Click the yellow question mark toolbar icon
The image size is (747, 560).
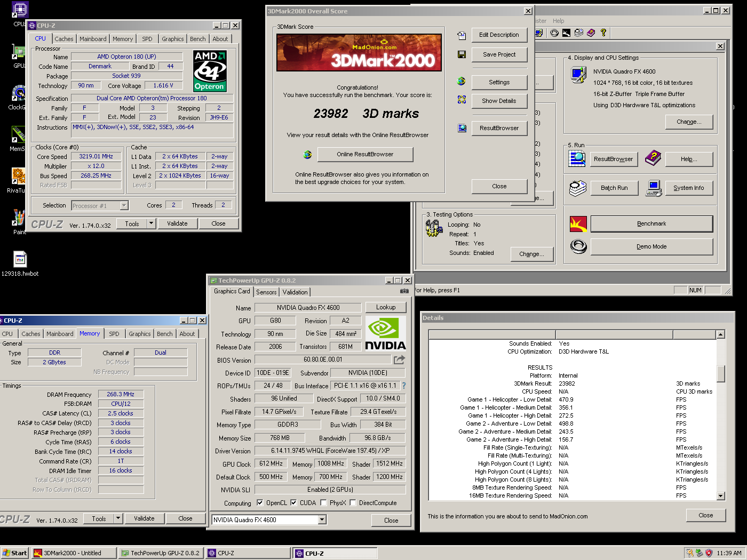[603, 33]
